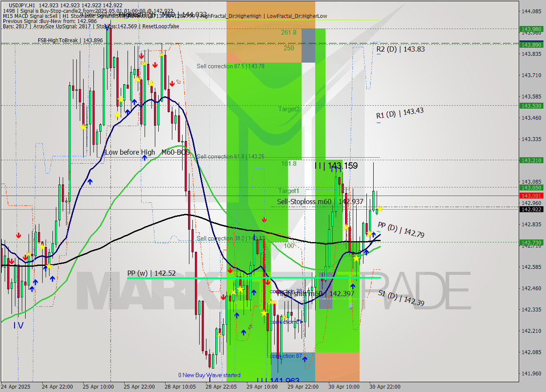
Task: Select the Target1 label inside the green zone
Action: [x=289, y=191]
